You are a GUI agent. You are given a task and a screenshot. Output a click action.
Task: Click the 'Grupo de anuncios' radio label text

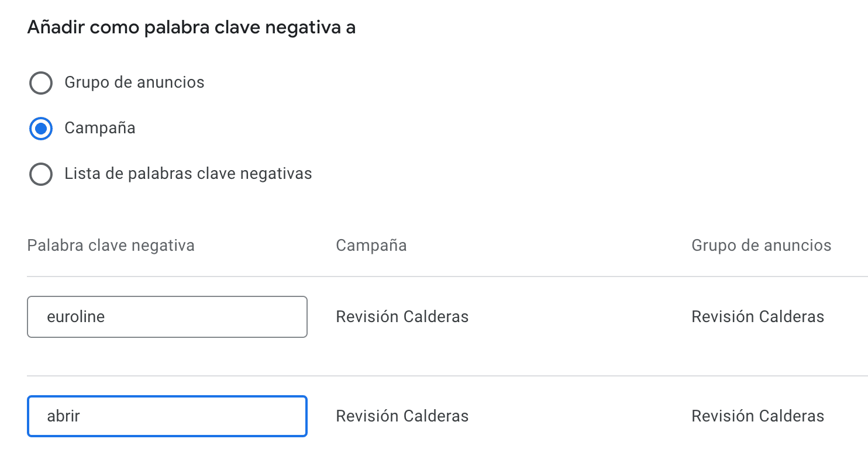(134, 82)
